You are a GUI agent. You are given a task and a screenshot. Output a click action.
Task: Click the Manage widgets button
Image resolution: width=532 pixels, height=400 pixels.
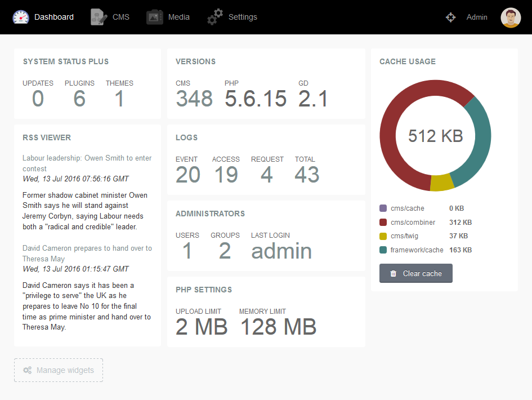click(59, 370)
